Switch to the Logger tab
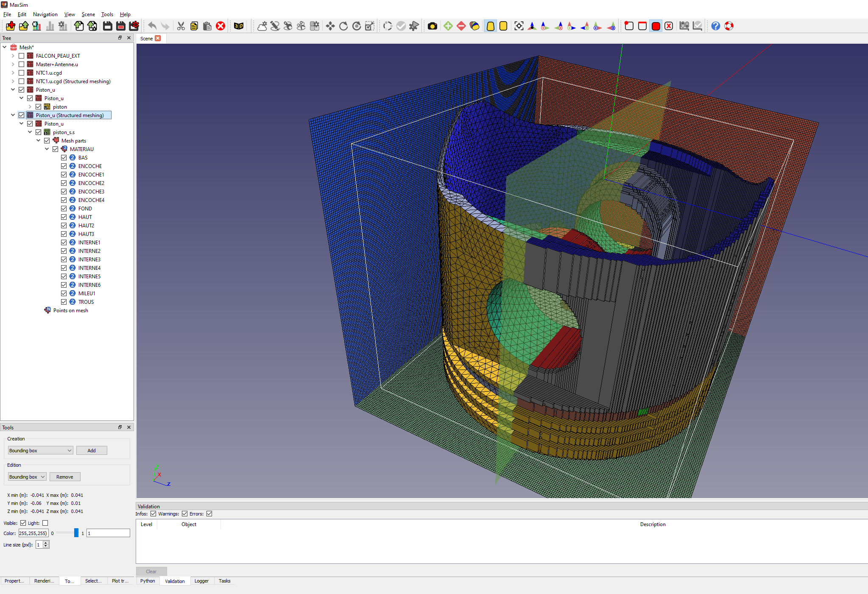Image resolution: width=868 pixels, height=594 pixels. point(201,581)
